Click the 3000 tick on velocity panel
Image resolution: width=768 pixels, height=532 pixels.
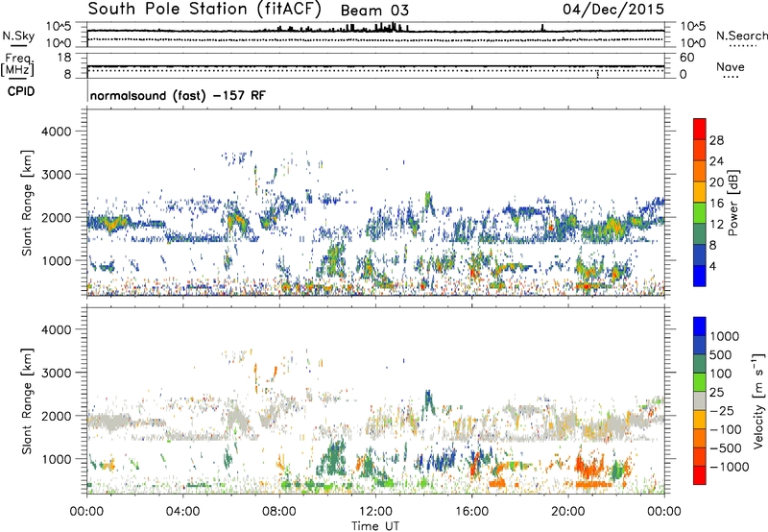point(56,373)
